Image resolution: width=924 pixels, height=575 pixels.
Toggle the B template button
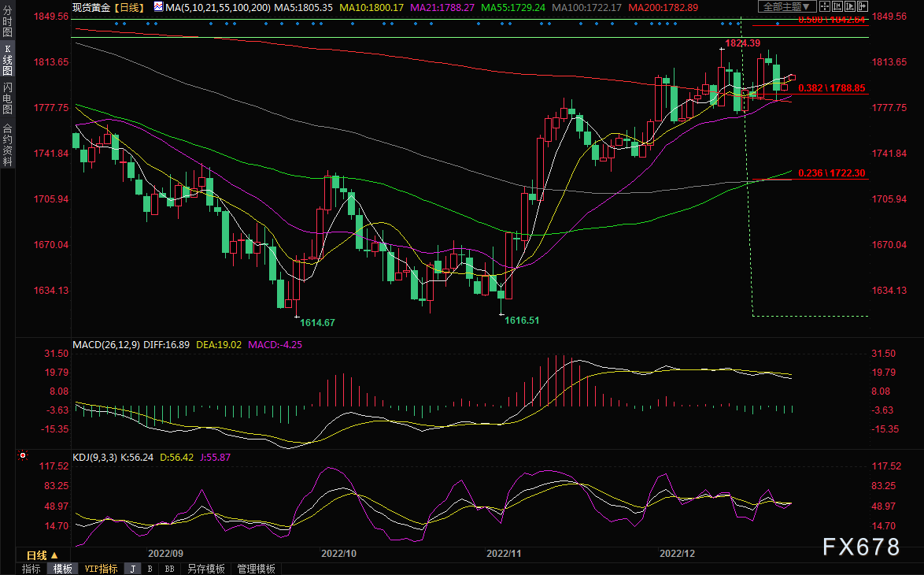150,569
